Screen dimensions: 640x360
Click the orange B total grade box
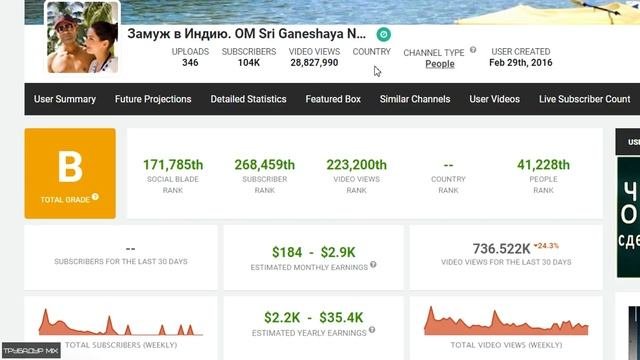(70, 173)
